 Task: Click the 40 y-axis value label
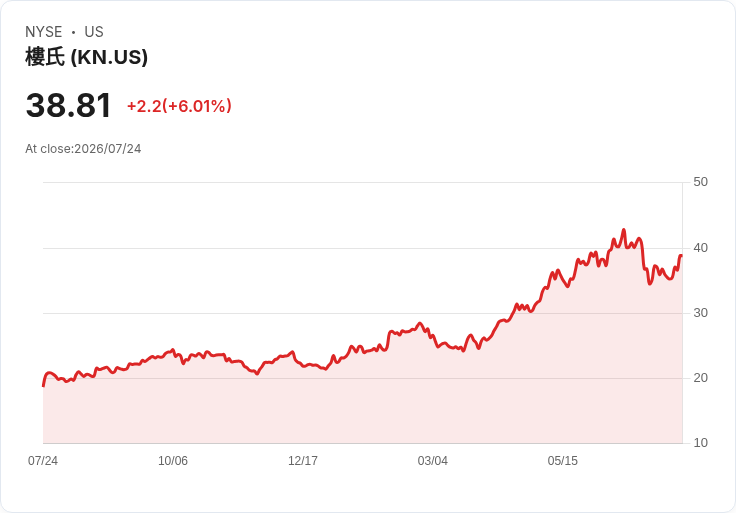point(700,248)
